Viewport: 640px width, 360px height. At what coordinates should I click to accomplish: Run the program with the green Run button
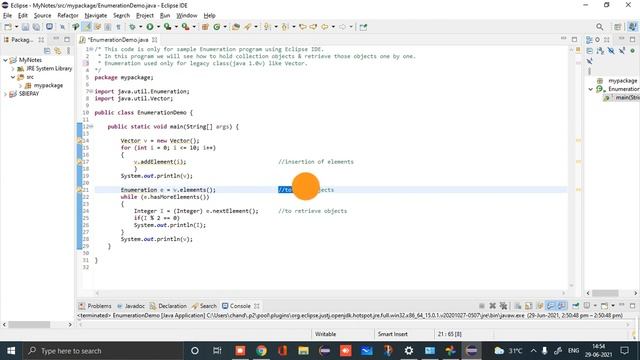pos(150,27)
